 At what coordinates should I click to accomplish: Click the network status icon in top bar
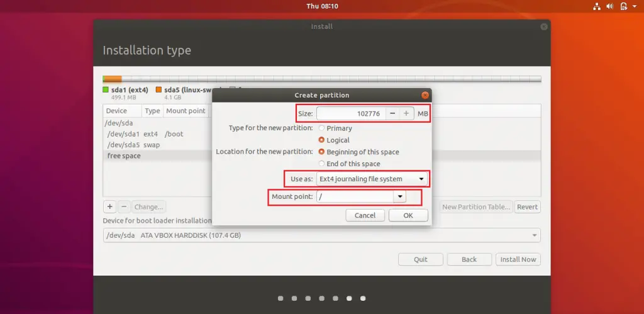[x=596, y=6]
